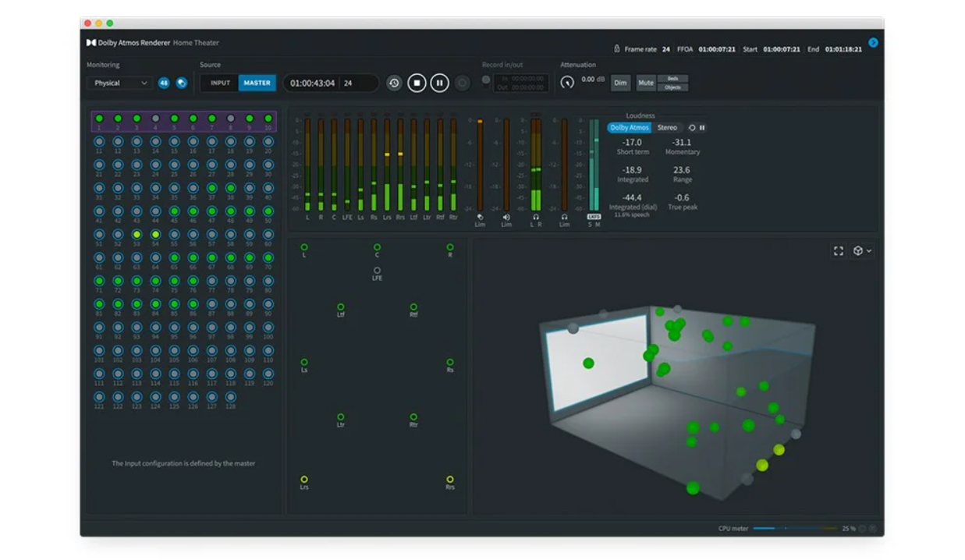Click the Ls speaker in room layout
The width and height of the screenshot is (965, 560).
[304, 362]
